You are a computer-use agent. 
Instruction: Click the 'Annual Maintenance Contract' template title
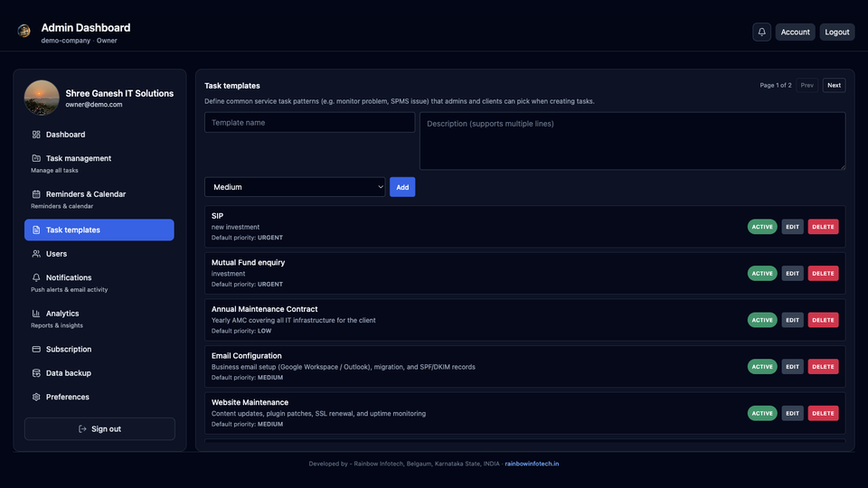265,309
